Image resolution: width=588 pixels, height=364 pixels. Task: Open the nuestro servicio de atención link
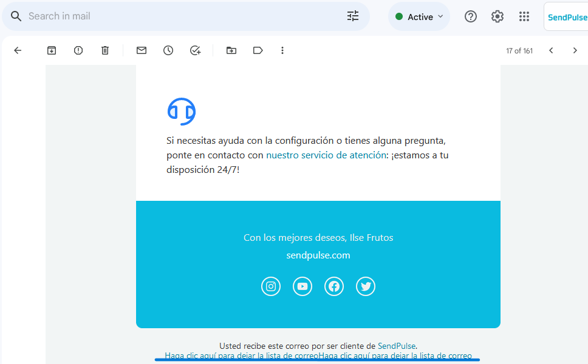click(326, 155)
